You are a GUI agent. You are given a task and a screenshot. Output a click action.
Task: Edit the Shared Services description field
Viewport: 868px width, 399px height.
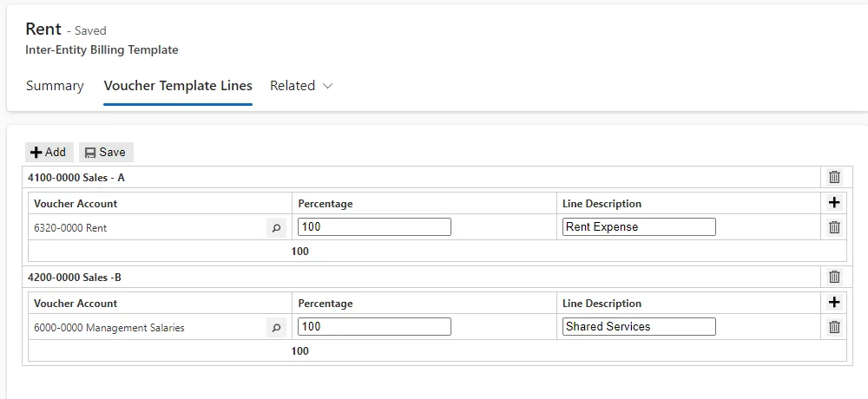pos(639,326)
